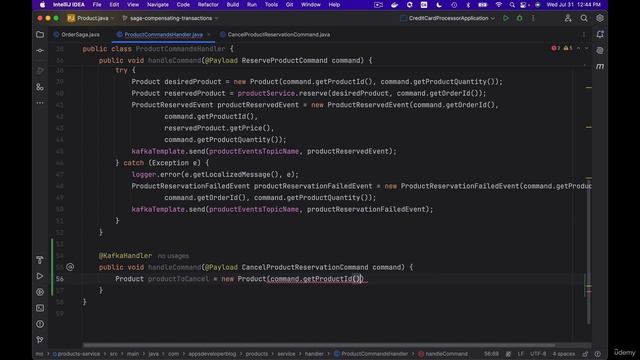Click kafkaTemplate.send on line 45
The image size is (640, 360).
168,151
